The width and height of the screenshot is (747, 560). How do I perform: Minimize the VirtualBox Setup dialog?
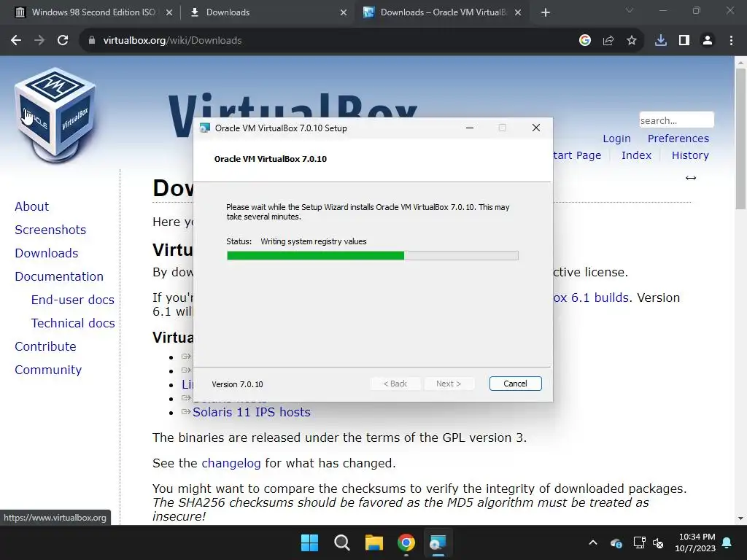tap(470, 128)
